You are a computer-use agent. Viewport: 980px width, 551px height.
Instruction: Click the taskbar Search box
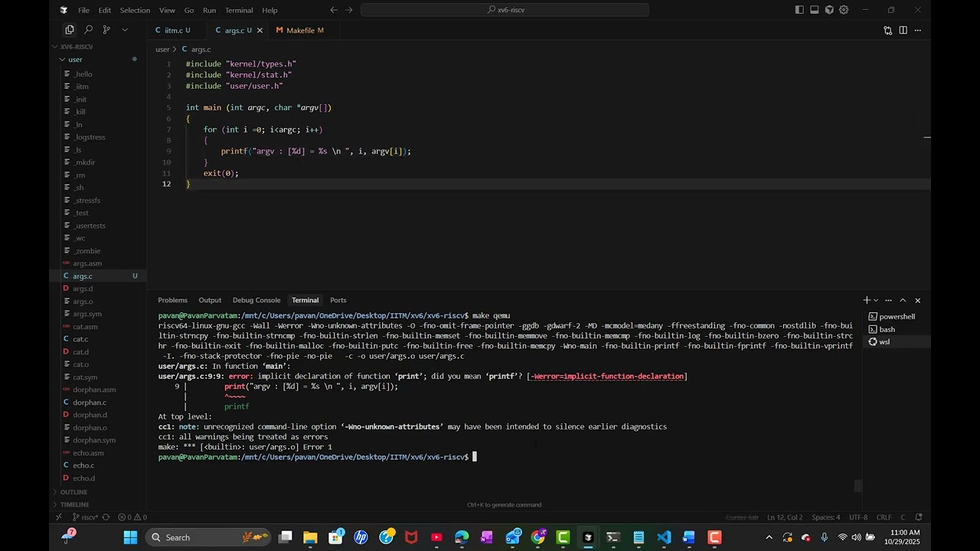point(209,537)
